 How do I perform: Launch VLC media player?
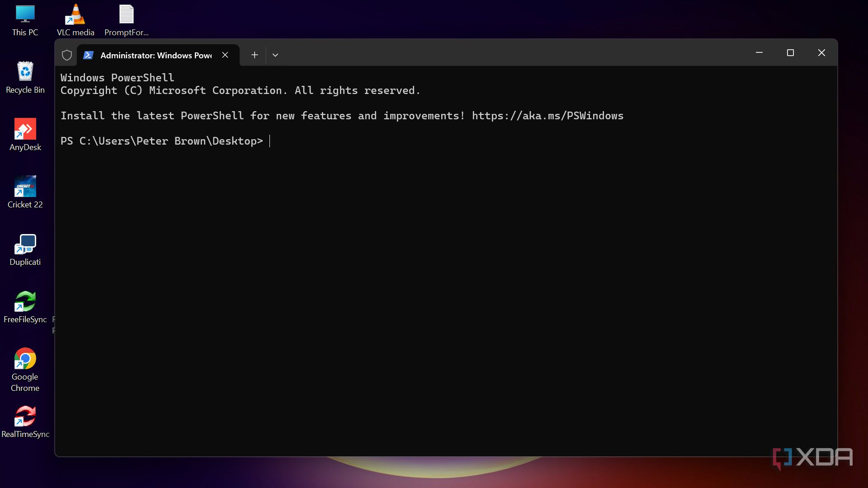pyautogui.click(x=75, y=14)
